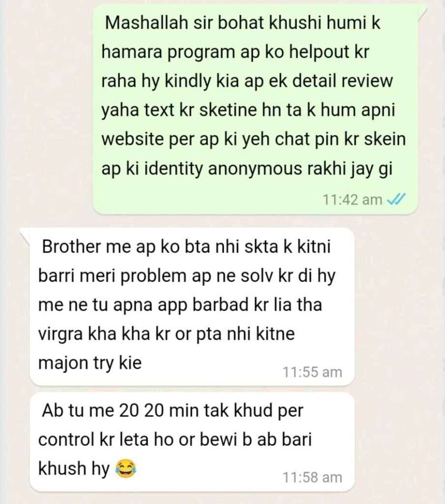Click the text "majon try kie"
This screenshot has width=445, height=504.
[x=90, y=364]
